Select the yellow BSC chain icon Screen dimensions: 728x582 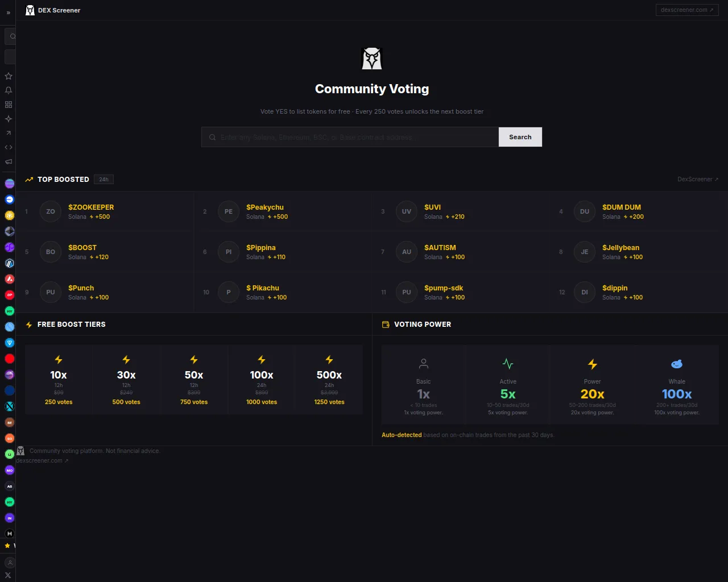pos(10,215)
